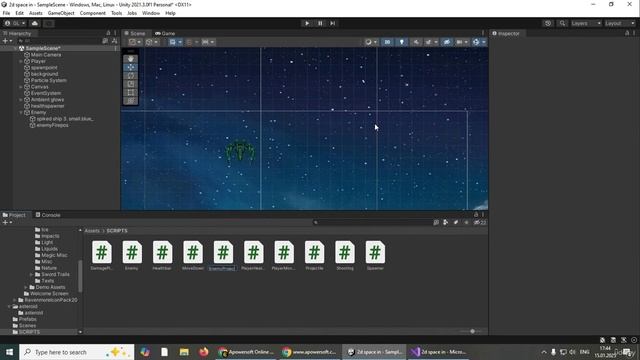Toggle Scene lighting bulb button
Image resolution: width=640 pixels, height=360 pixels.
(x=402, y=42)
